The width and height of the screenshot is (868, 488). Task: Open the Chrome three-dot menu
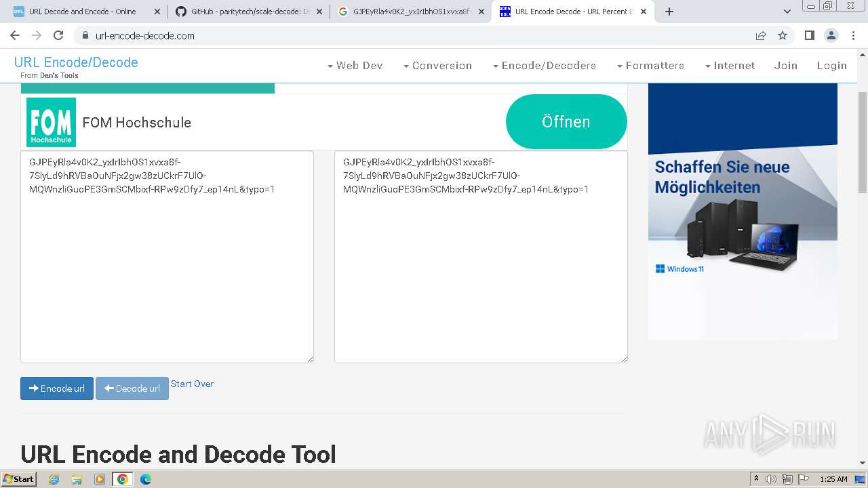(x=852, y=35)
